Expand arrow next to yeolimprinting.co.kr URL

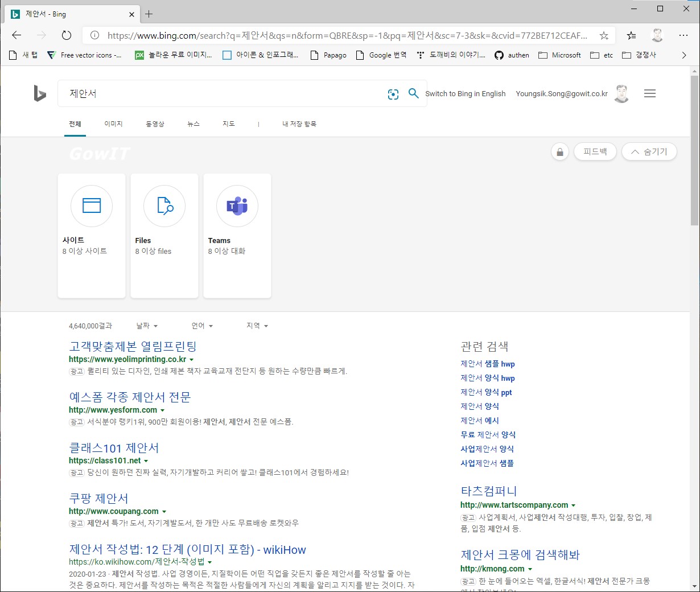click(x=191, y=360)
